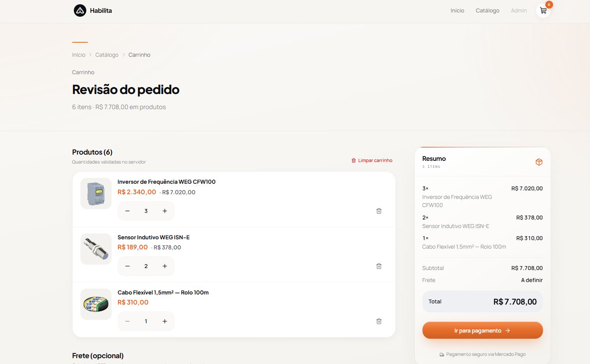Image resolution: width=590 pixels, height=364 pixels.
Task: Click minus button for Cabo Flexível roll
Action: pos(127,321)
